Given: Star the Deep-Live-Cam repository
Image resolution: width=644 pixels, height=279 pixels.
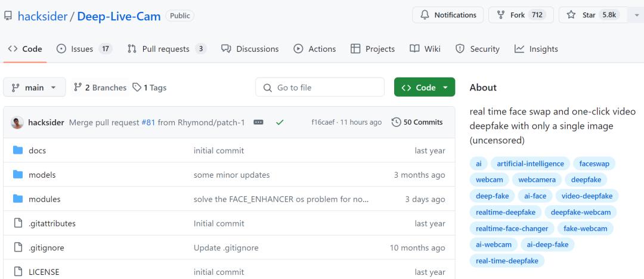Looking at the screenshot, I should (589, 15).
